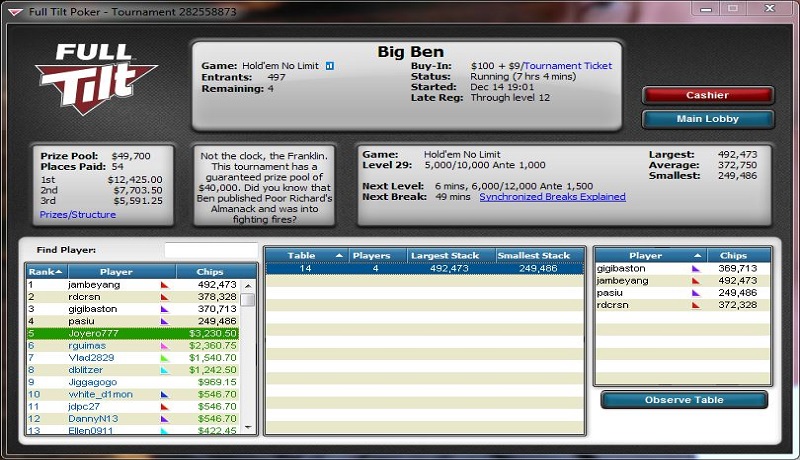
Task: Open the Tournament Ticket link
Action: point(568,66)
